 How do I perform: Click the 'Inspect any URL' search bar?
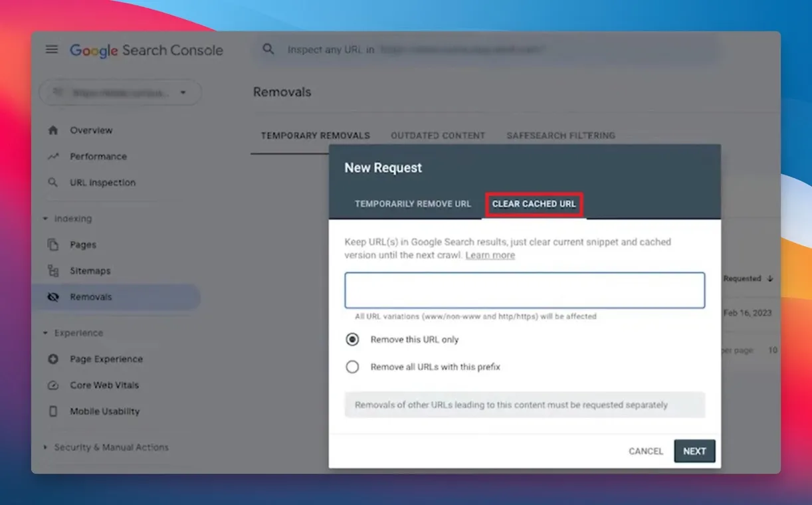(x=485, y=50)
